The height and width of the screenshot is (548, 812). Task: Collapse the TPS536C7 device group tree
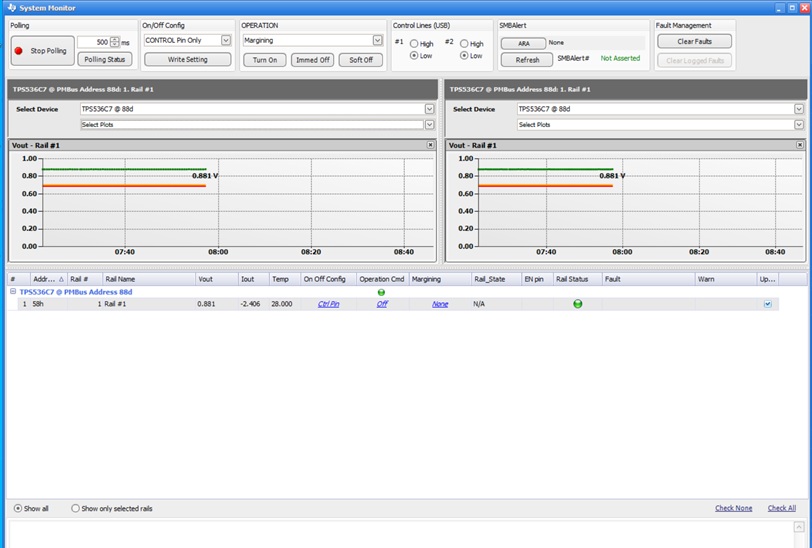[13, 292]
